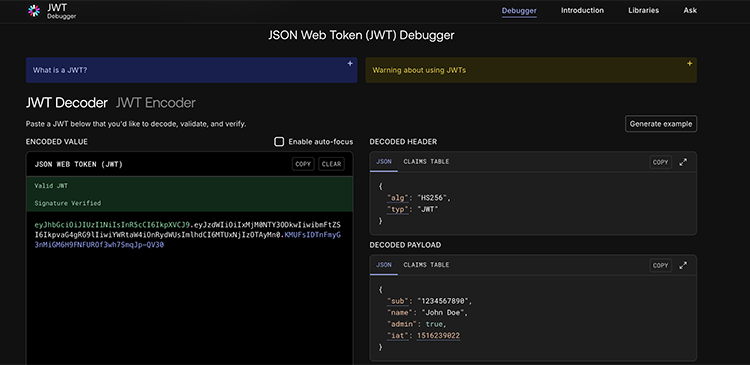
Task: Copy the encoded JSON Web Token
Action: click(x=303, y=164)
